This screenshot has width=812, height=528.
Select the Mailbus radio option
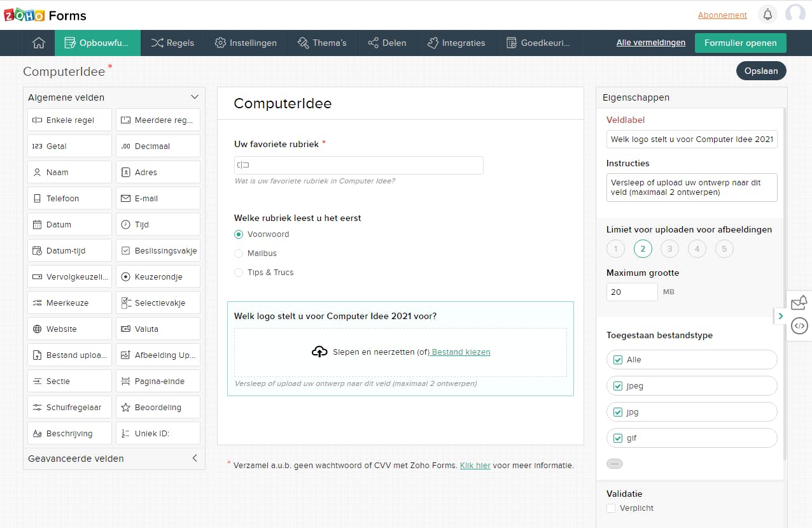pyautogui.click(x=239, y=253)
